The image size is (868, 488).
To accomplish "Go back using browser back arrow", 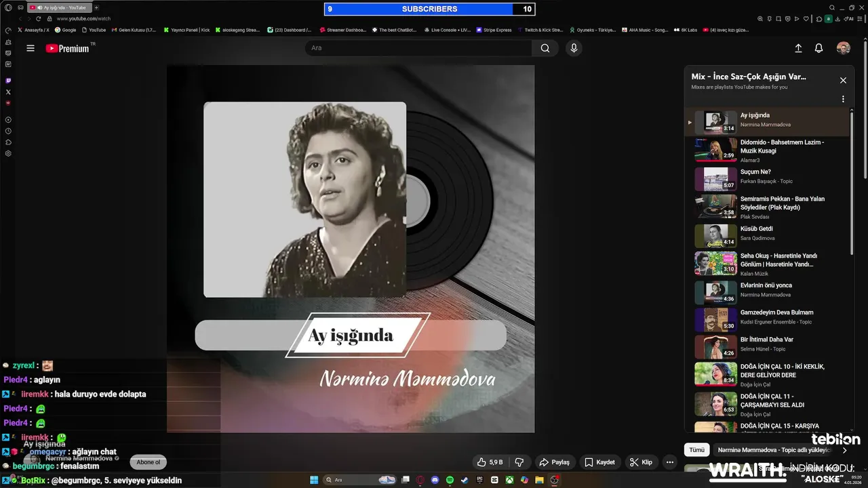I will click(19, 19).
